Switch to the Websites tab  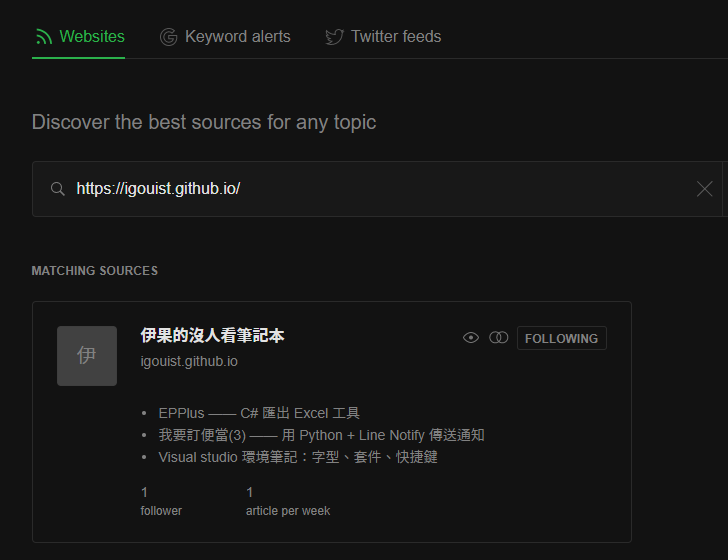tap(78, 37)
